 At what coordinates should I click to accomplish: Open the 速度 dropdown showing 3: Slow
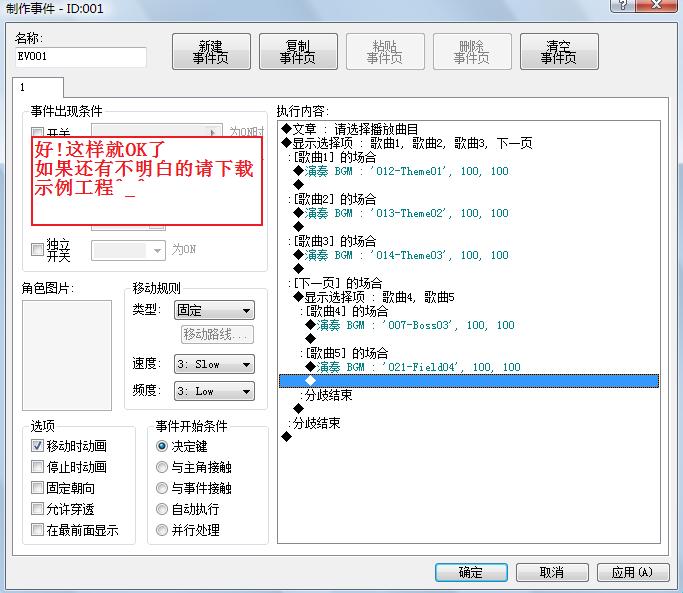pyautogui.click(x=214, y=364)
